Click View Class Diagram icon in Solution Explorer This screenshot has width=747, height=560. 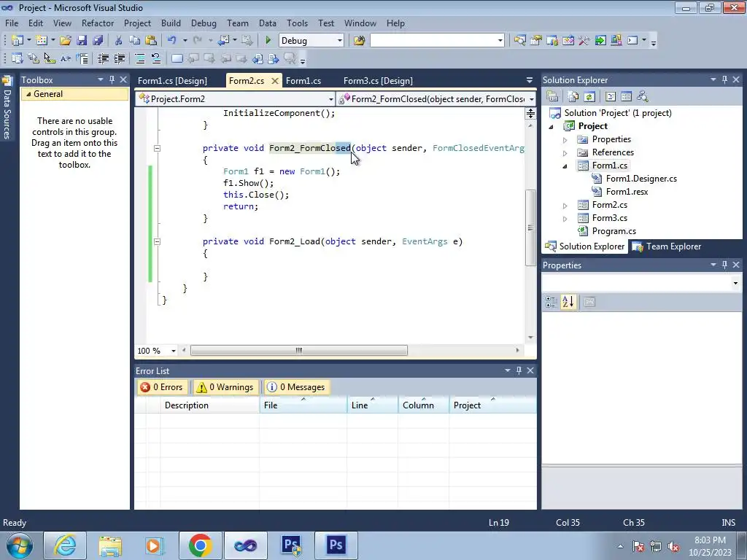[x=642, y=97]
